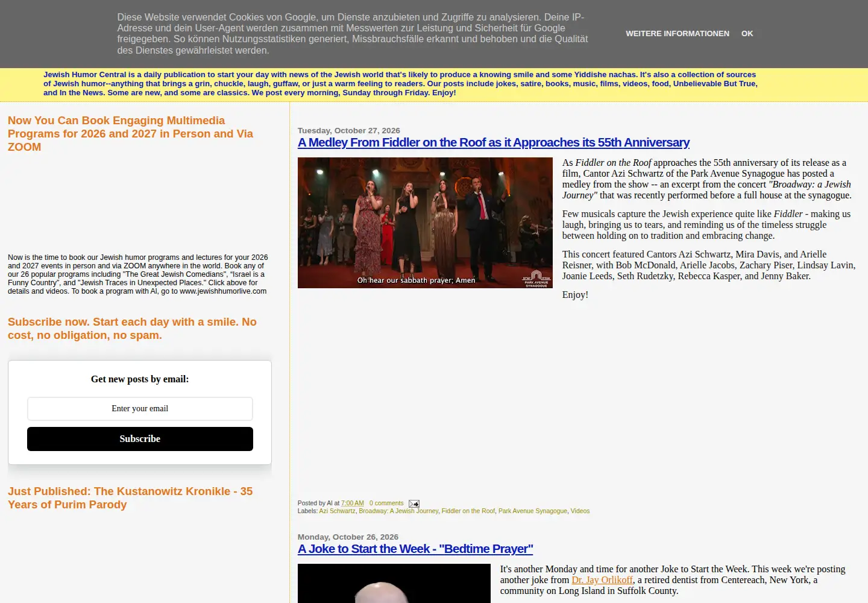Select Broadway: A Jewish Journey label
868x603 pixels.
point(398,511)
